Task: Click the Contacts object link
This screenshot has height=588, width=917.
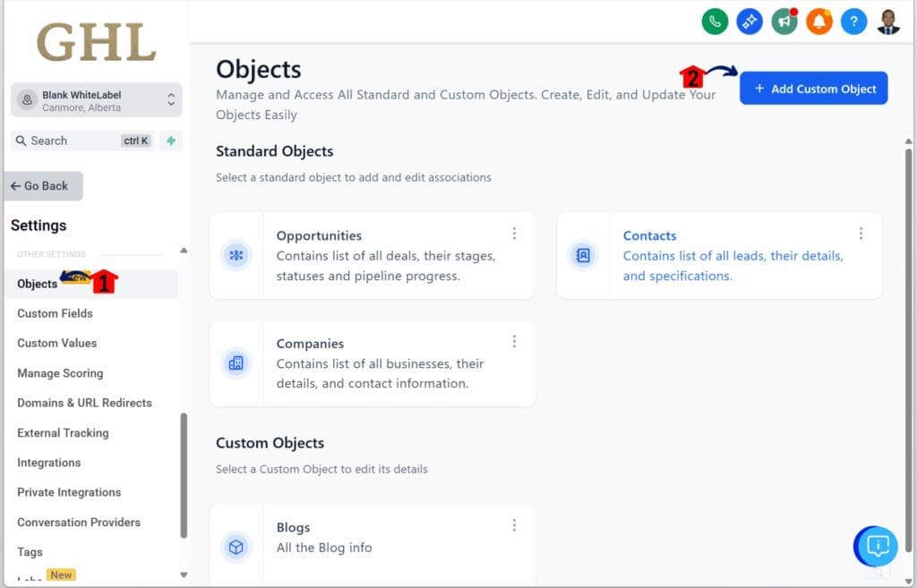Action: click(649, 235)
